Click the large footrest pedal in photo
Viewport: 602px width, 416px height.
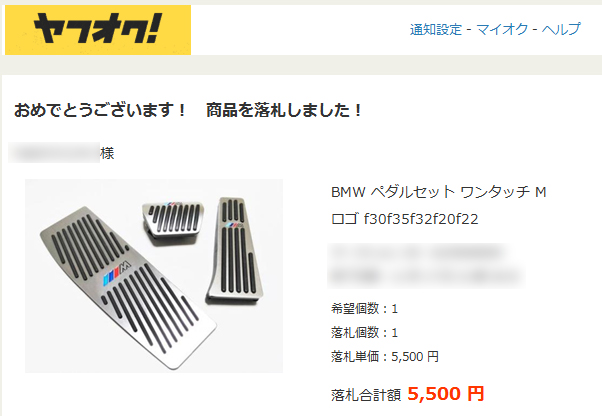click(x=127, y=288)
